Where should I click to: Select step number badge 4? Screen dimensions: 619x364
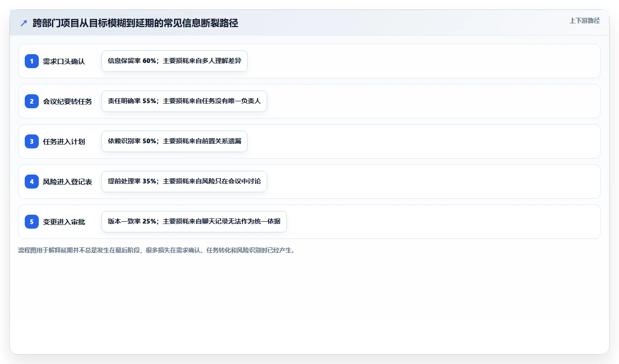(x=32, y=182)
